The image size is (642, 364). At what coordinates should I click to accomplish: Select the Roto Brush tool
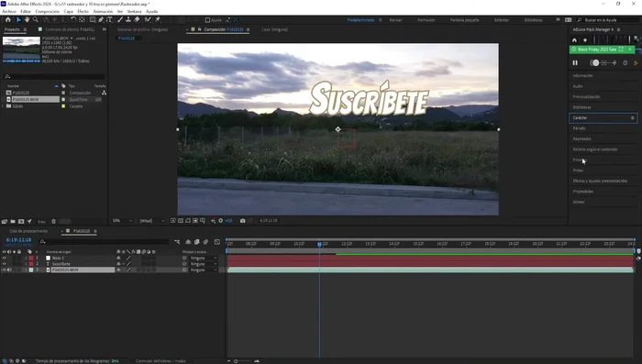(x=148, y=19)
